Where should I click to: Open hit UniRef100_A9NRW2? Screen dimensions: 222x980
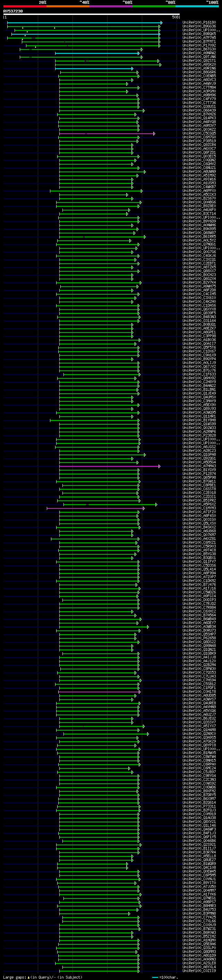pyautogui.click(x=199, y=53)
